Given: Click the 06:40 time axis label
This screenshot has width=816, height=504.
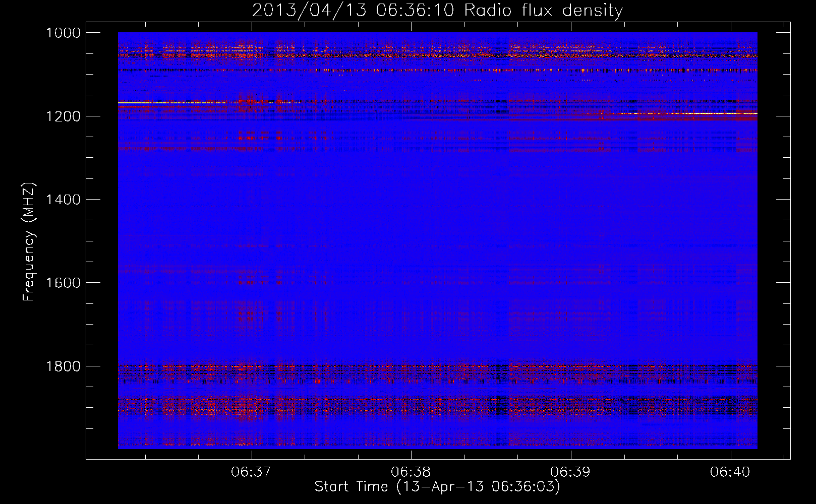Looking at the screenshot, I should click(x=730, y=472).
